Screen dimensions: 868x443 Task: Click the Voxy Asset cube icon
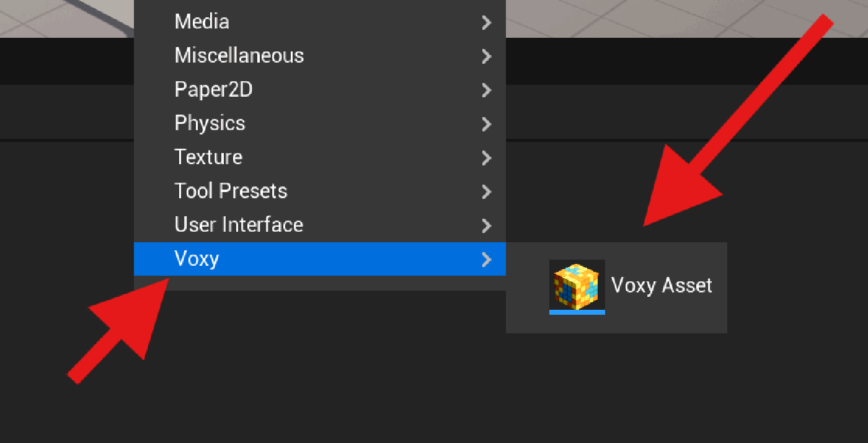(577, 286)
